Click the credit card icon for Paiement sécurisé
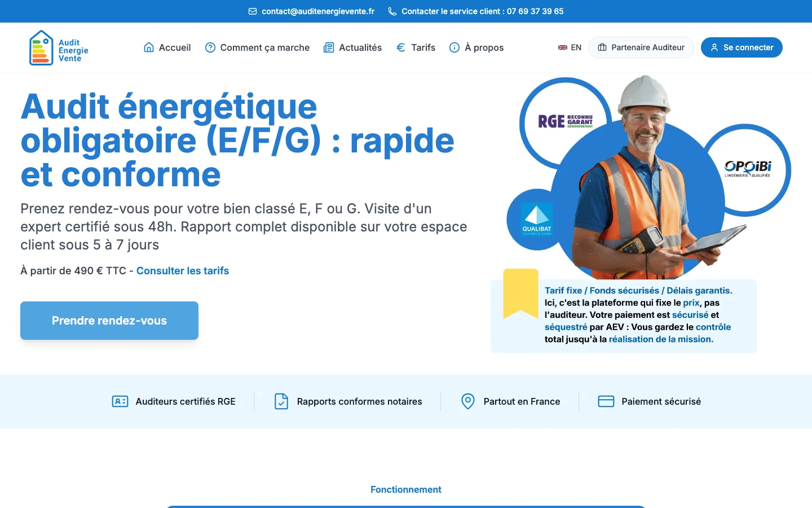Image resolution: width=812 pixels, height=508 pixels. tap(606, 401)
